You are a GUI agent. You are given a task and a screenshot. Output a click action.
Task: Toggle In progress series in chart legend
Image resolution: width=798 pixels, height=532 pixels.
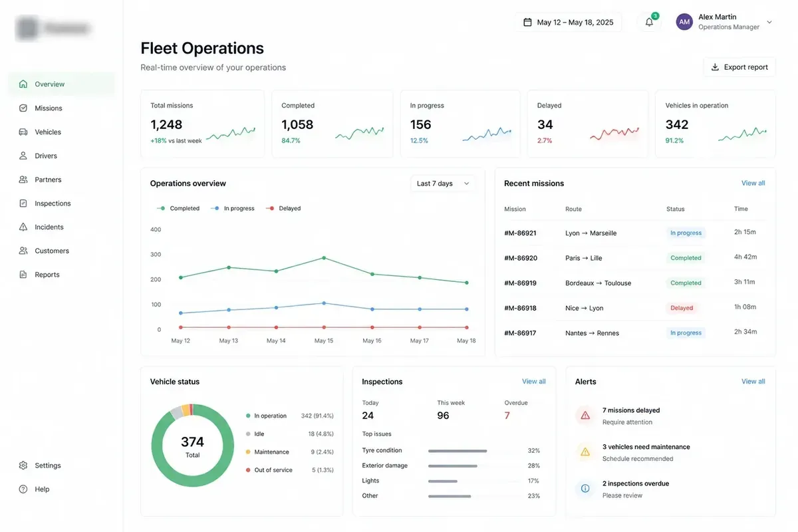(233, 208)
